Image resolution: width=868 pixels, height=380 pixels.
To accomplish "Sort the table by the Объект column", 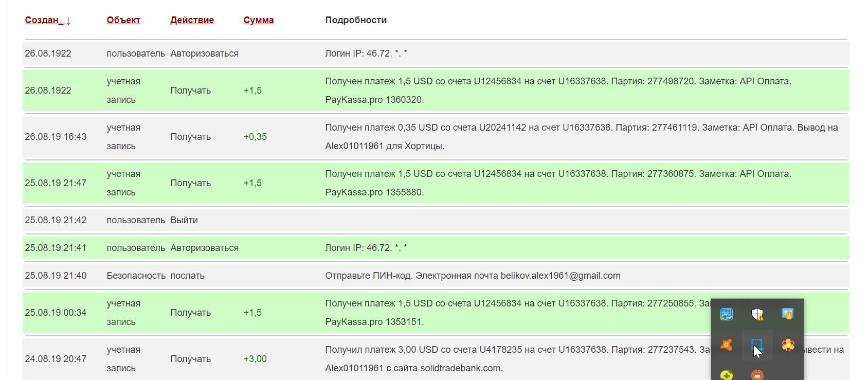I will pyautogui.click(x=123, y=20).
